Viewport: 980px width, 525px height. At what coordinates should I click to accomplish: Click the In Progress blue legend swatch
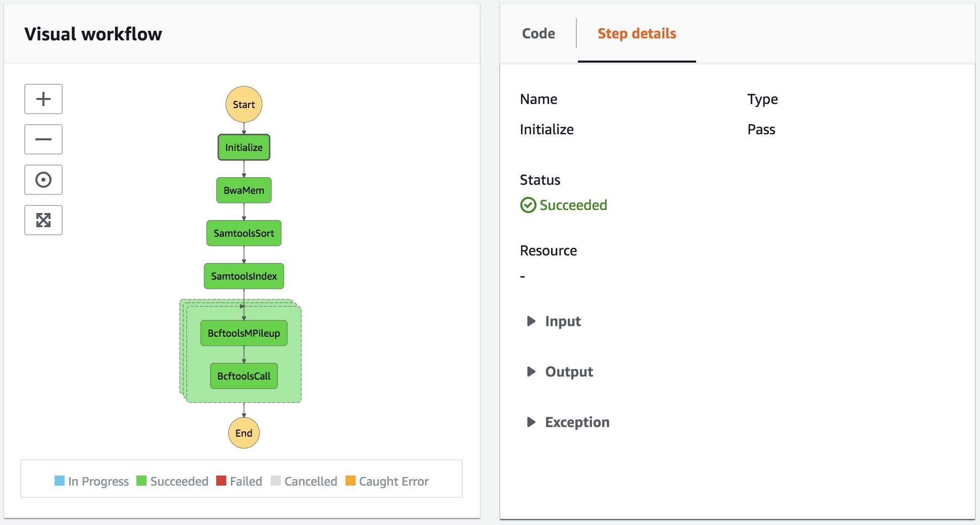tap(60, 481)
